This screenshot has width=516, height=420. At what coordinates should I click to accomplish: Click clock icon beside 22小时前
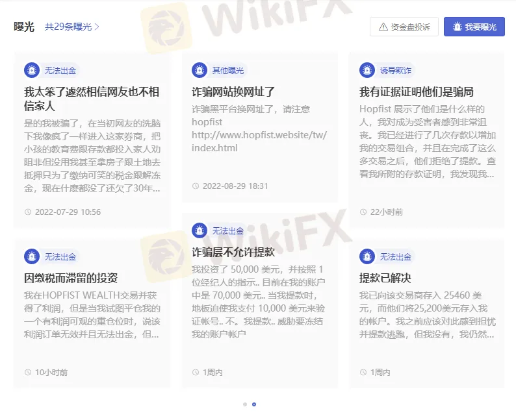pos(363,212)
